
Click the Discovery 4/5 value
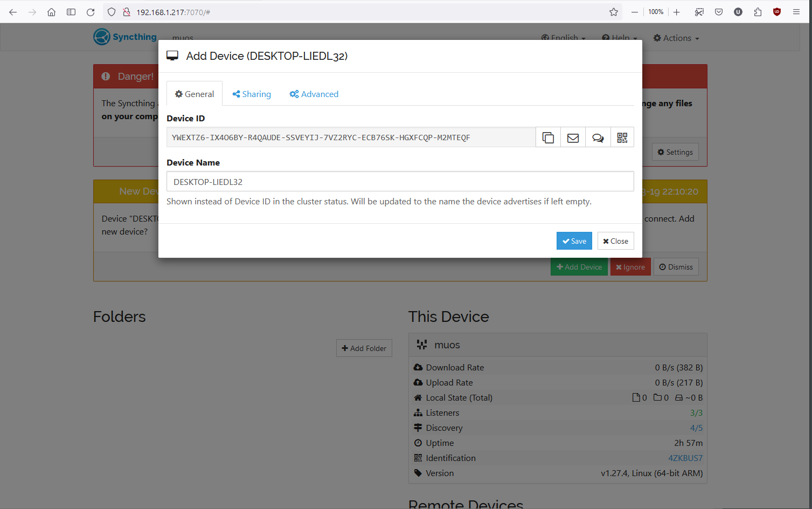[696, 428]
